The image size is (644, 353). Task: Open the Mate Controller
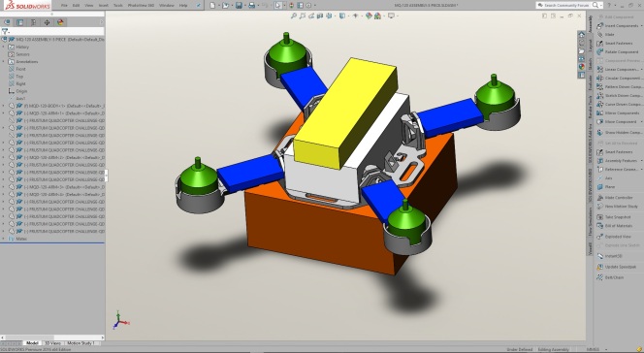point(615,198)
